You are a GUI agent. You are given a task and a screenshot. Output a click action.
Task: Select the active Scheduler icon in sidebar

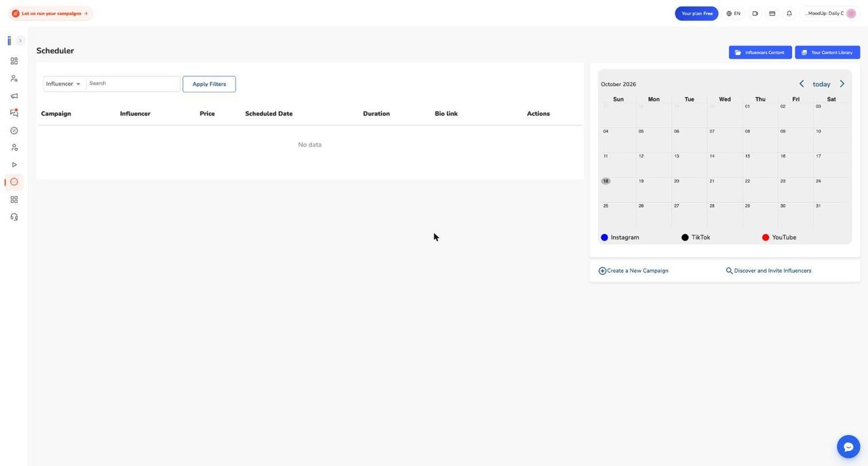coord(14,182)
